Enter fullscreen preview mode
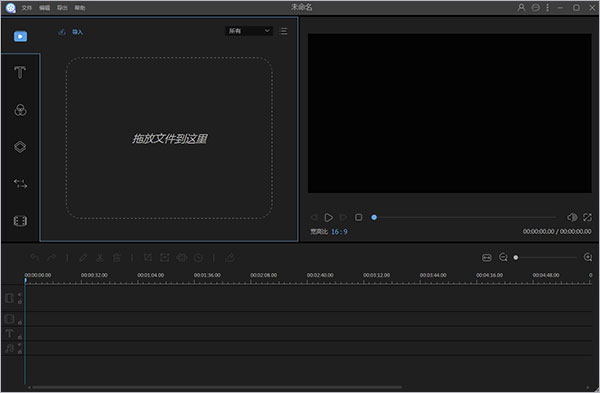Viewport: 600px width, 393px height. click(587, 217)
